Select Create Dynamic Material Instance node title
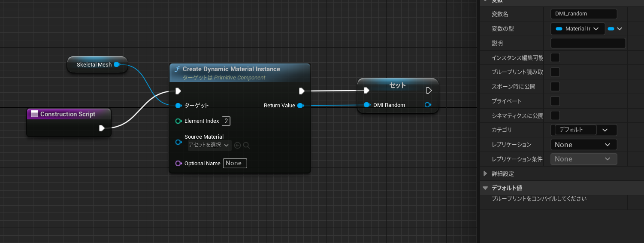Screen dimensions: 644x243 tap(231, 69)
